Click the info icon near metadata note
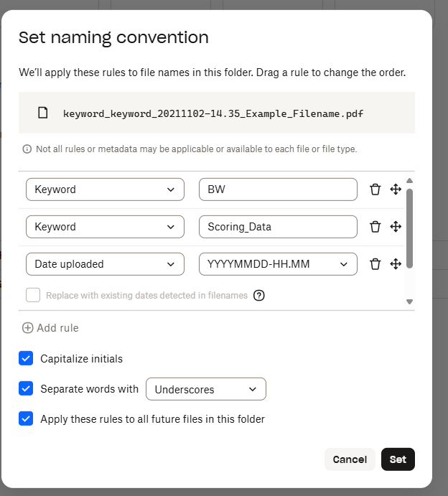This screenshot has height=496, width=448. [27, 149]
